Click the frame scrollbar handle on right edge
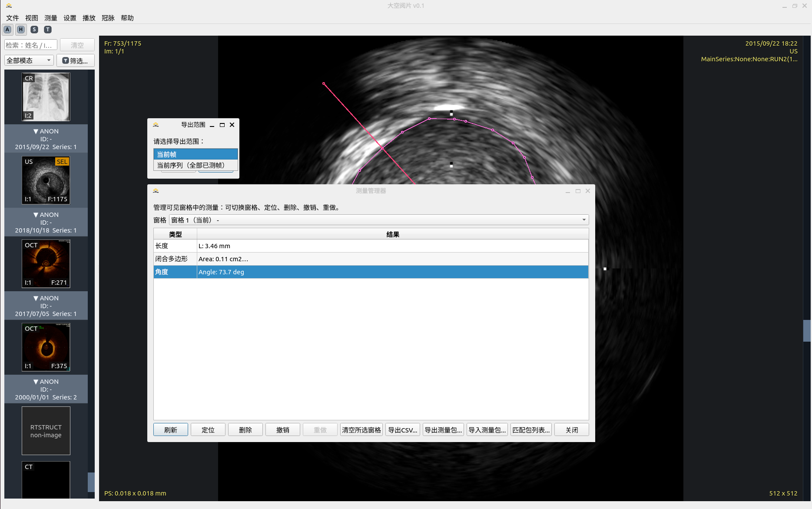812x509 pixels. pos(807,331)
